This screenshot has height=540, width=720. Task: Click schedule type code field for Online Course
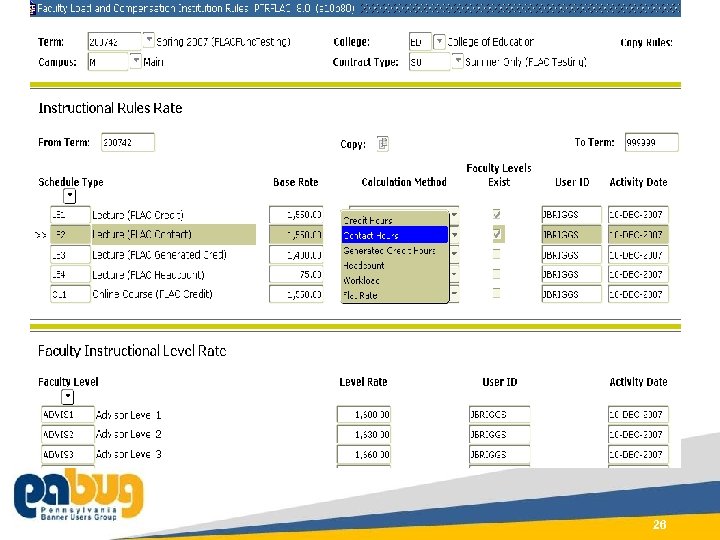(x=70, y=294)
